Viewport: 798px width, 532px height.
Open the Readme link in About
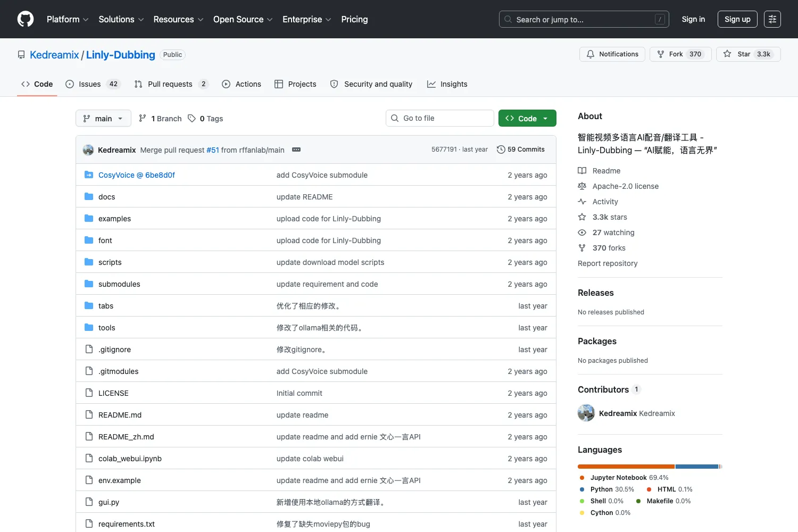[599, 171]
